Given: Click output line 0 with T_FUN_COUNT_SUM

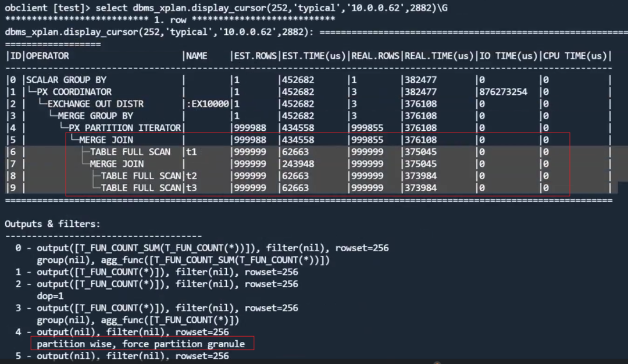Looking at the screenshot, I should pyautogui.click(x=202, y=248).
